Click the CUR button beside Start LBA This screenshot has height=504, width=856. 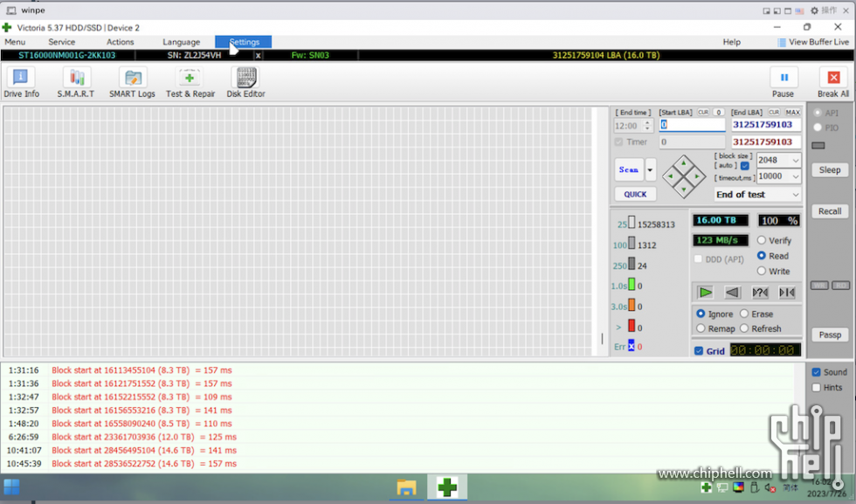click(703, 113)
